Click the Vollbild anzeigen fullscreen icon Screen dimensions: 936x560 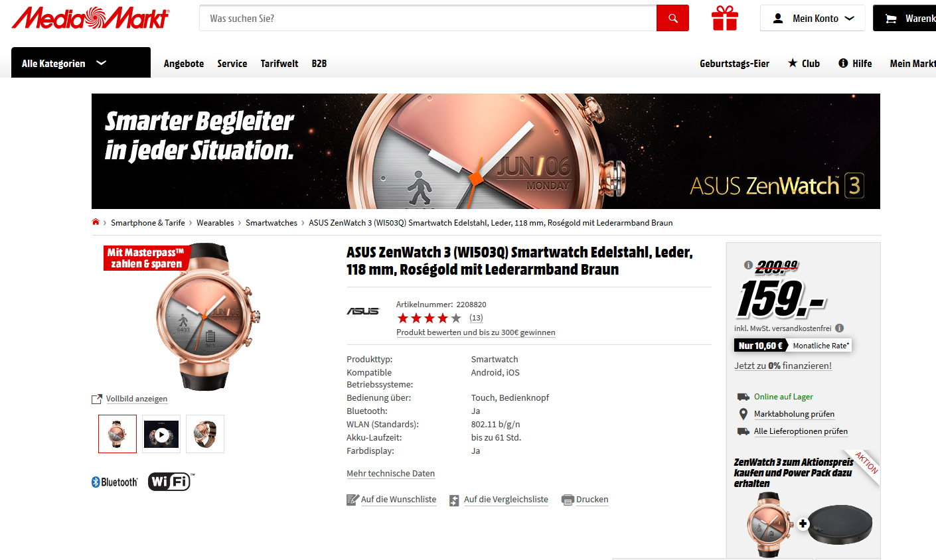click(x=97, y=399)
